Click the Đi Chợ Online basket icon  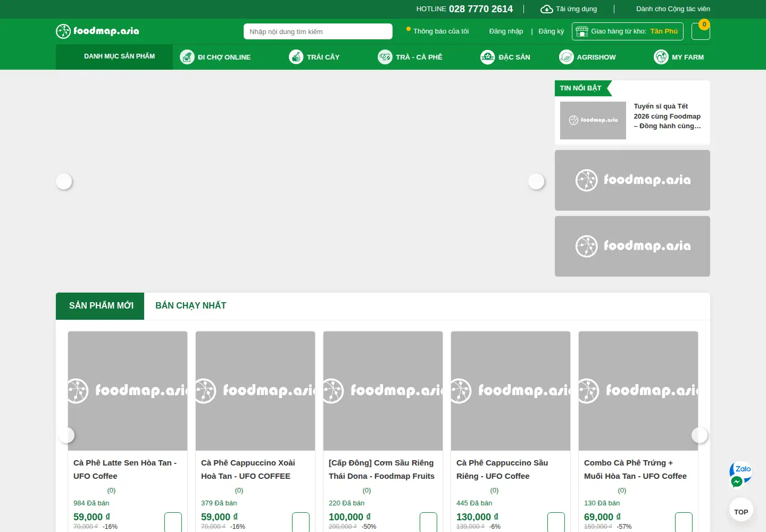click(x=187, y=57)
